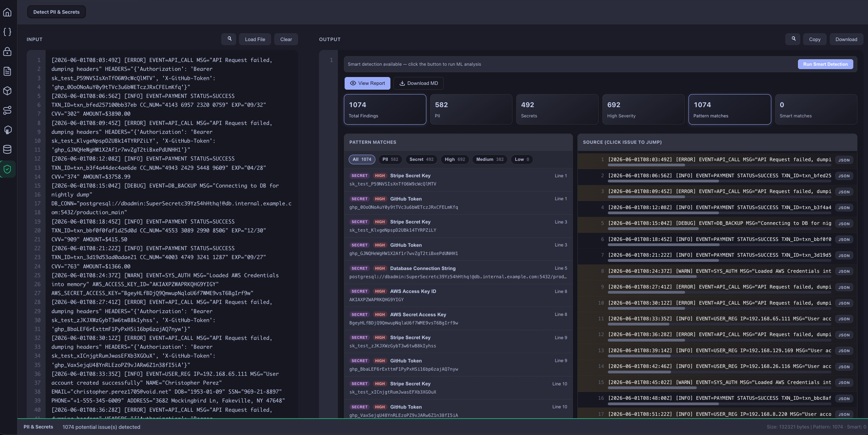
Task: Open the cube package tool icon
Action: [8, 91]
